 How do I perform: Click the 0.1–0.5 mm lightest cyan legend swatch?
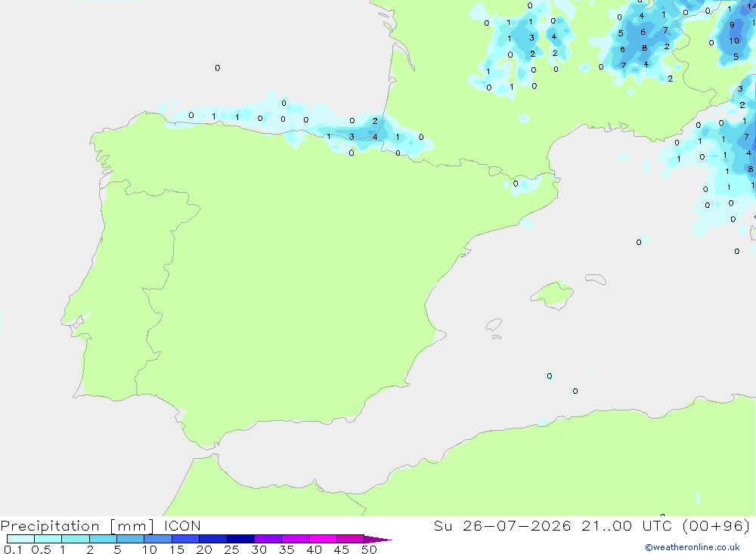(x=20, y=539)
